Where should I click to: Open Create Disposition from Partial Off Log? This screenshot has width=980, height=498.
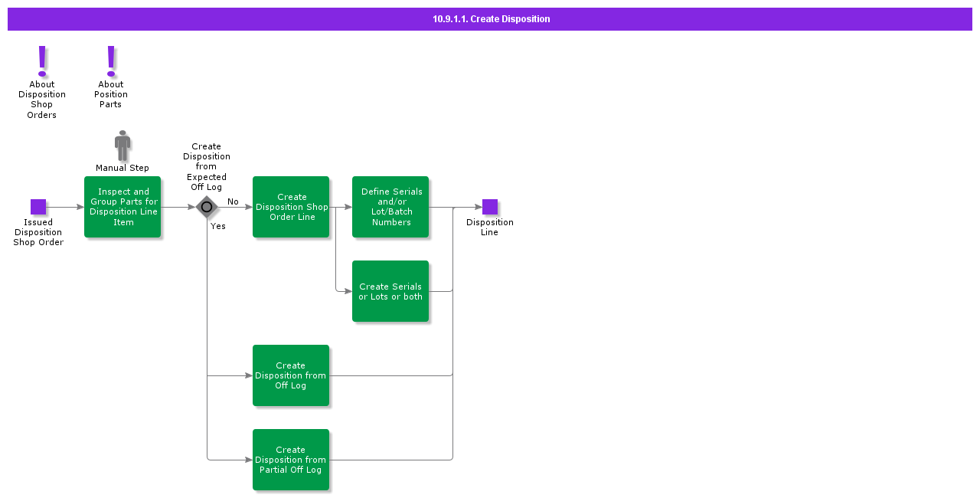(291, 460)
